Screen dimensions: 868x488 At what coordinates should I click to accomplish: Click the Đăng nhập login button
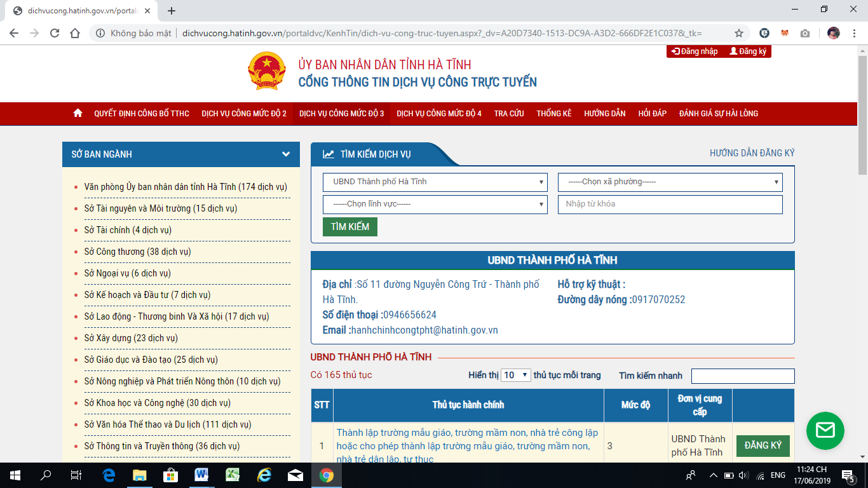[x=695, y=51]
